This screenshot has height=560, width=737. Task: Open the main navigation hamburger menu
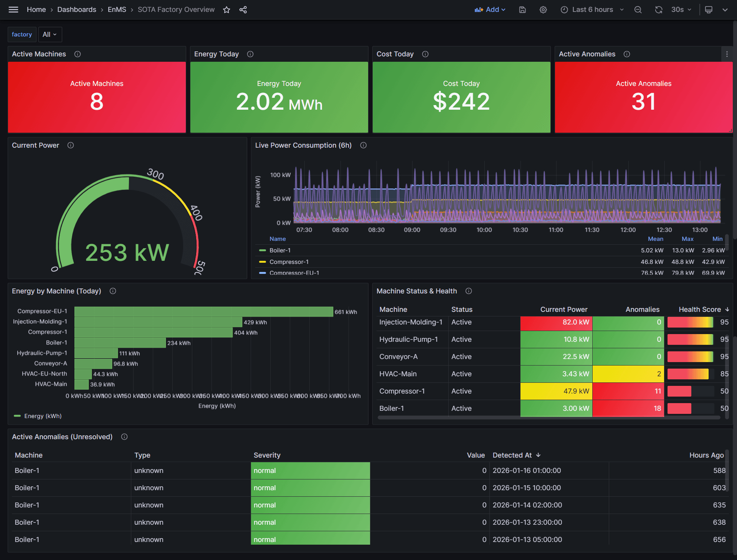tap(13, 10)
